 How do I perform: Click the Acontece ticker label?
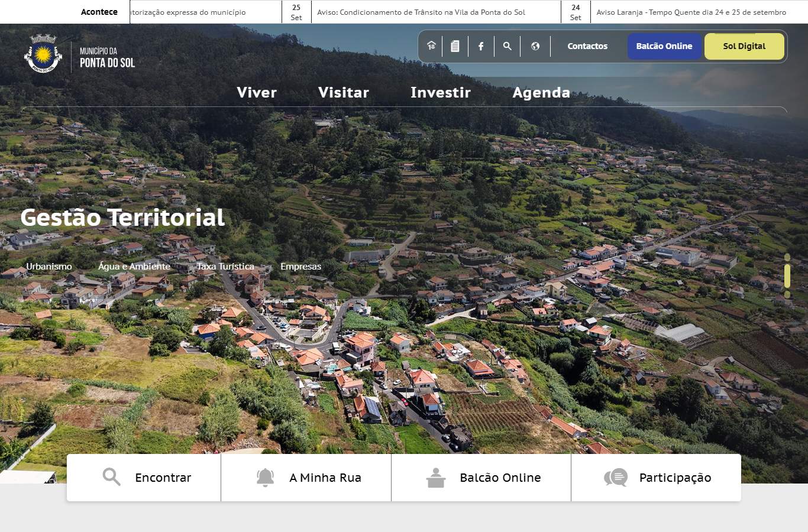click(x=99, y=12)
